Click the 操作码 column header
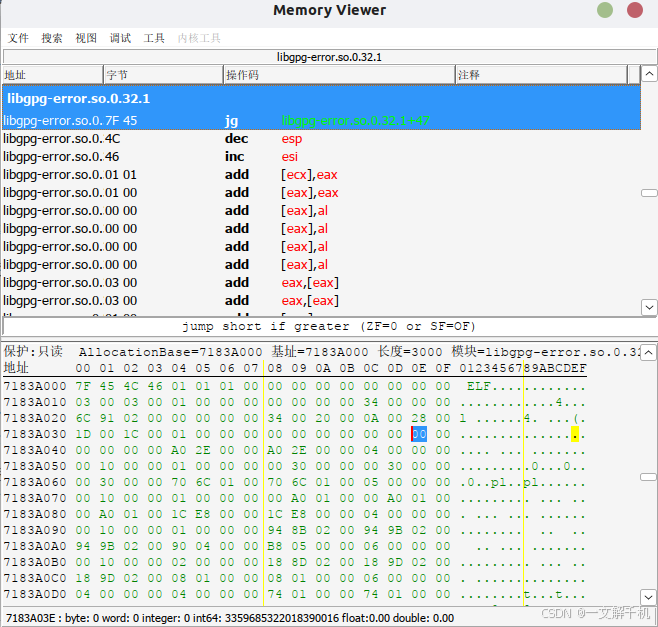The width and height of the screenshot is (658, 627). point(339,75)
